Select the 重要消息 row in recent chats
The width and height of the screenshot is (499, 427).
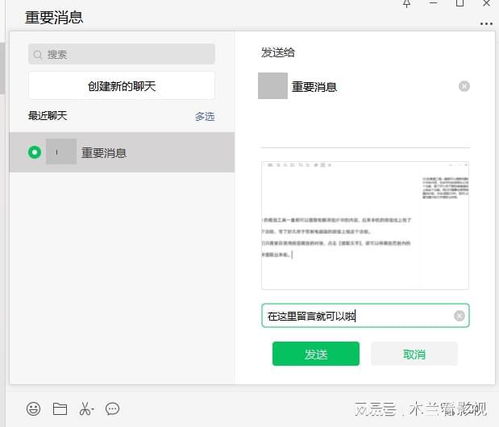tap(122, 152)
